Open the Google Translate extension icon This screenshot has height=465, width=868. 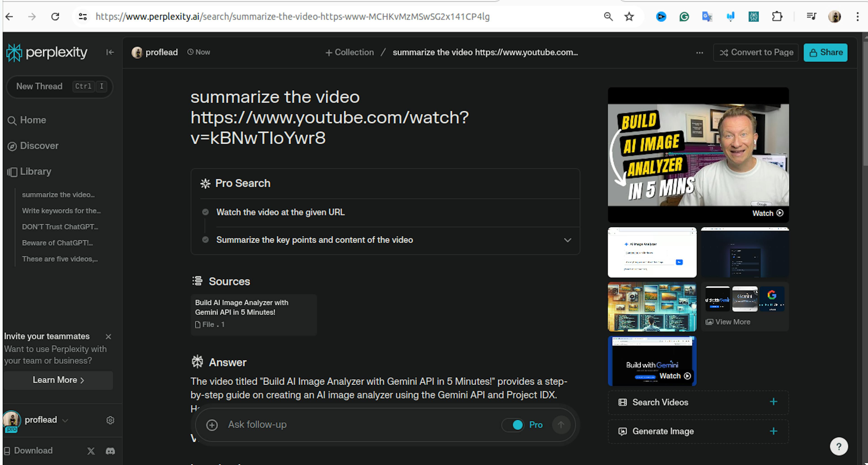point(707,17)
